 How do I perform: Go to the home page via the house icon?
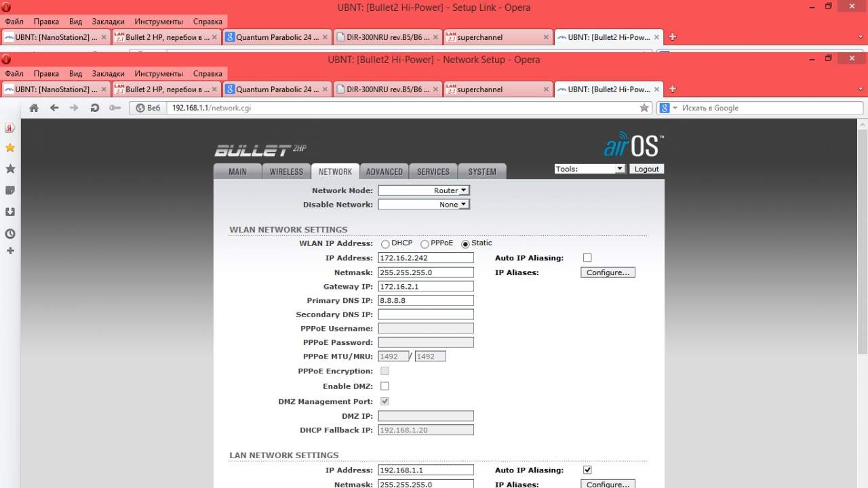coord(34,108)
